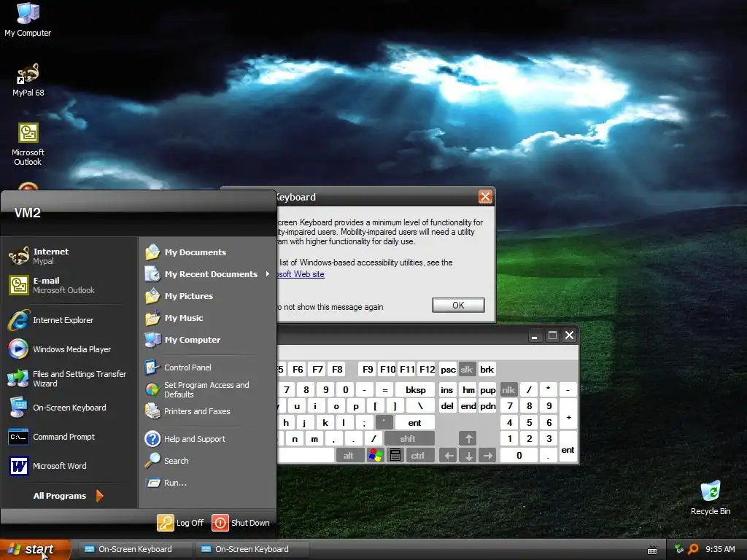Image resolution: width=747 pixels, height=560 pixels.
Task: Click the bksp key
Action: click(415, 390)
